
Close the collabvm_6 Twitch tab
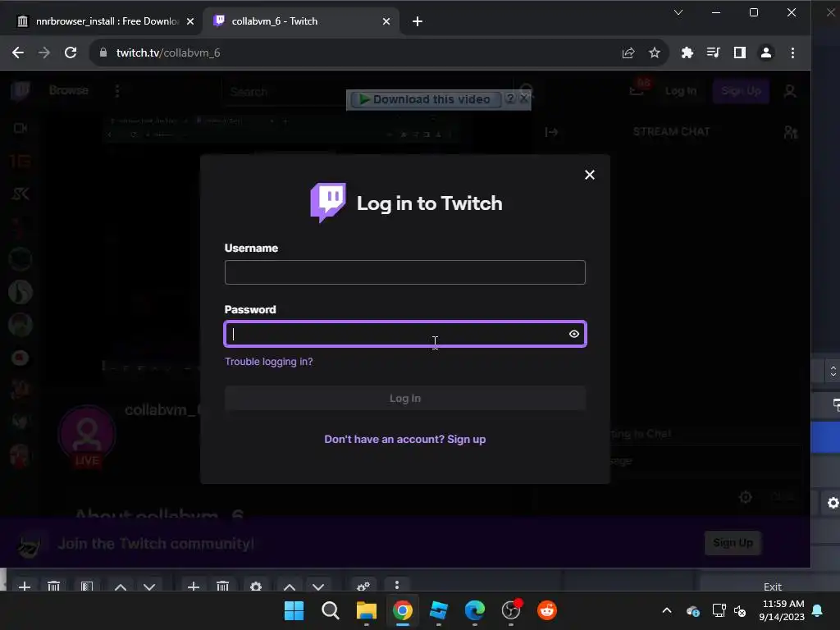(x=386, y=21)
